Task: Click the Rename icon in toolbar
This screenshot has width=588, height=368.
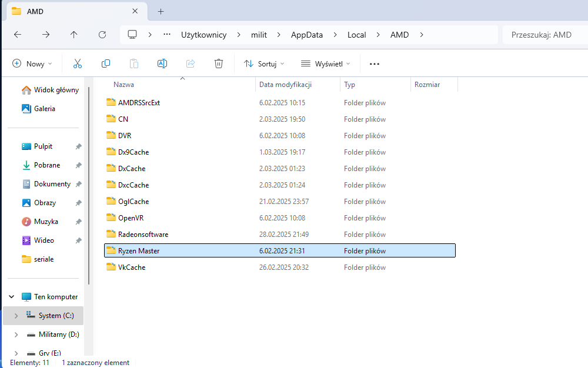Action: (162, 63)
